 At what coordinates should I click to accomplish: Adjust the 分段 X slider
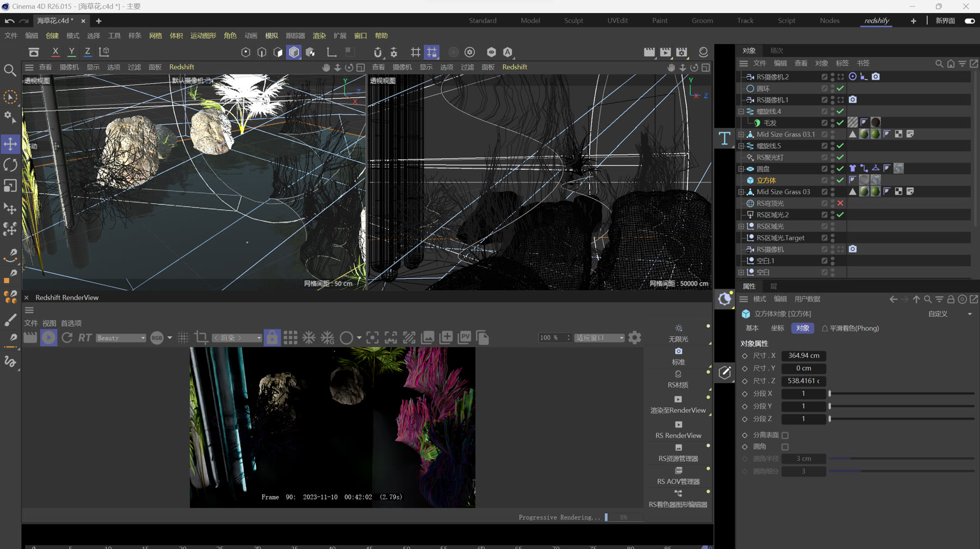point(902,394)
